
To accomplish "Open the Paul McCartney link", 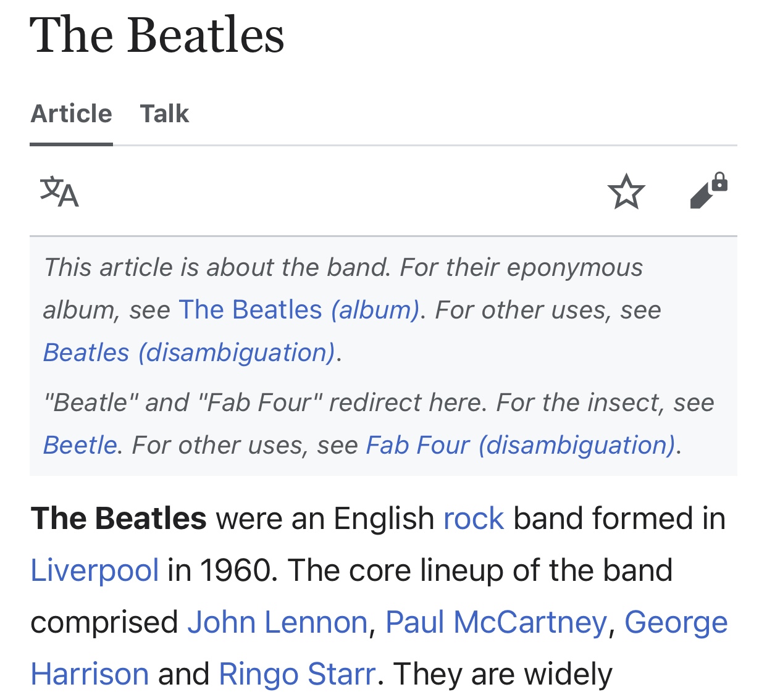I will pos(496,622).
